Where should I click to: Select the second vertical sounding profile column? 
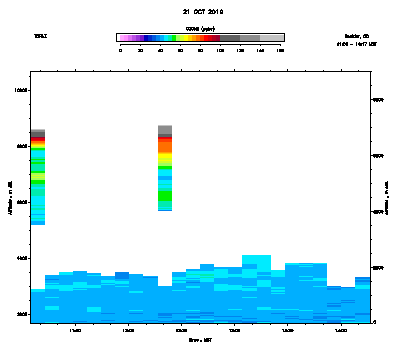click(165, 168)
